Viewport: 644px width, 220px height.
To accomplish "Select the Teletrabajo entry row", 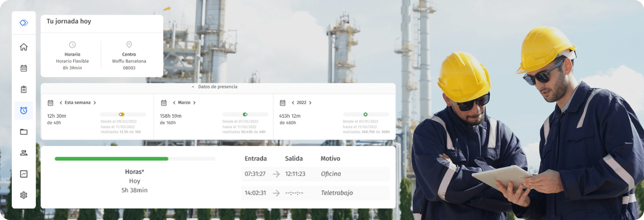I will tap(315, 193).
